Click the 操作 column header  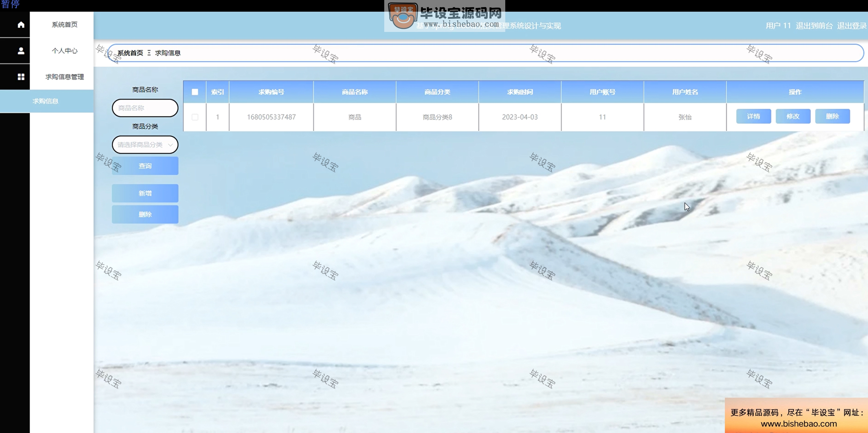795,92
